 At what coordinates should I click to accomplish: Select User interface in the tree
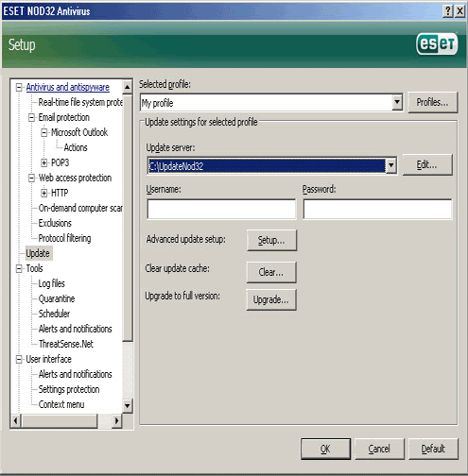[x=48, y=359]
